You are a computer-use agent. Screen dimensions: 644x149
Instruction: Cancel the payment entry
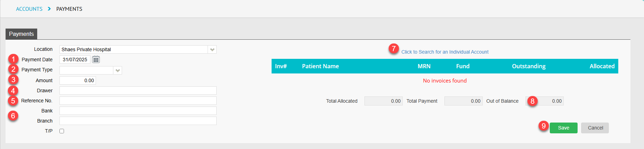coord(595,128)
